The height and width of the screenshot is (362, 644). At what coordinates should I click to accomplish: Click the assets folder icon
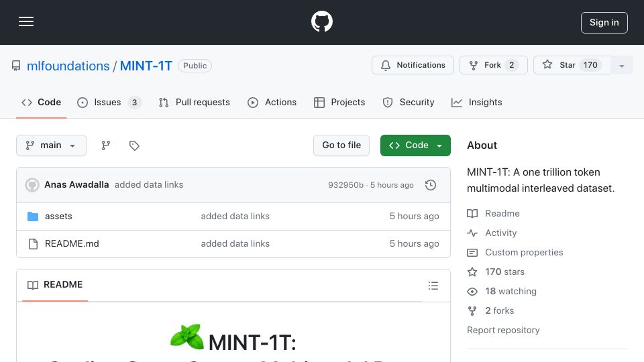point(33,217)
